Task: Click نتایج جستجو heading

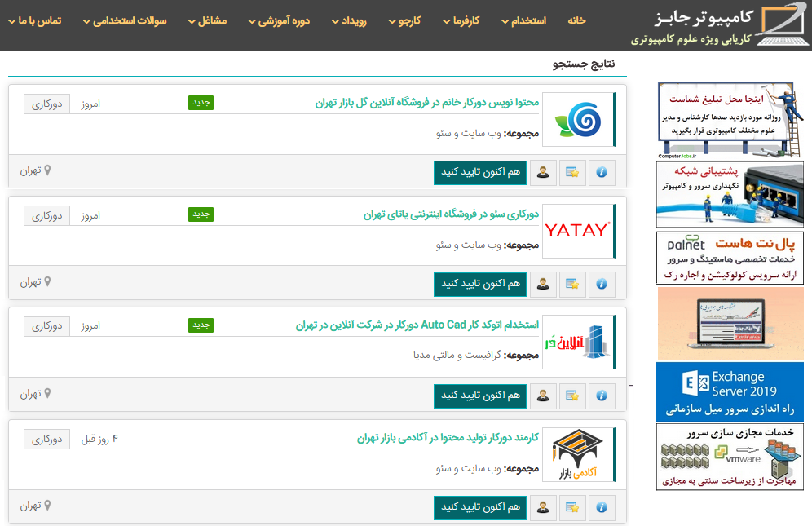Action: coord(584,64)
